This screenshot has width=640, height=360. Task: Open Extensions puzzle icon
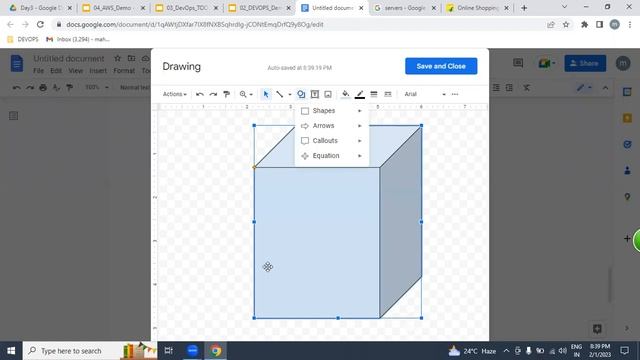[x=584, y=24]
